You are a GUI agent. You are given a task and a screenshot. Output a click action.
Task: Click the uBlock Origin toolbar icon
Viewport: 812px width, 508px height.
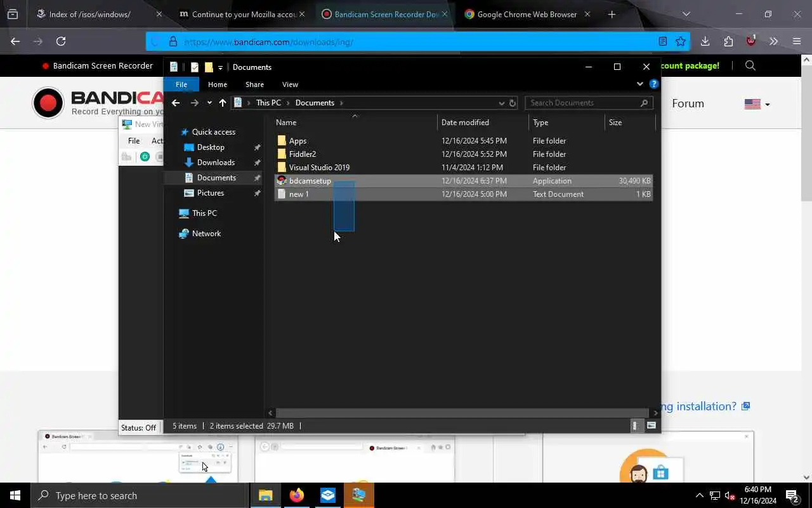tap(751, 41)
